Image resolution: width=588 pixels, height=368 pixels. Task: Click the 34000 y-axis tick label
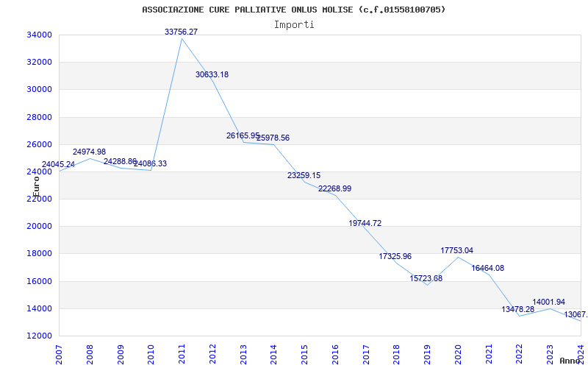pos(39,35)
